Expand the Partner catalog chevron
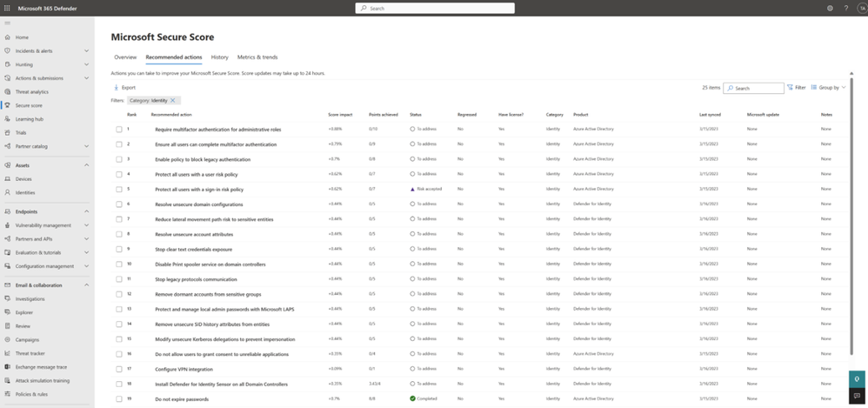The height and width of the screenshot is (408, 868). [86, 146]
